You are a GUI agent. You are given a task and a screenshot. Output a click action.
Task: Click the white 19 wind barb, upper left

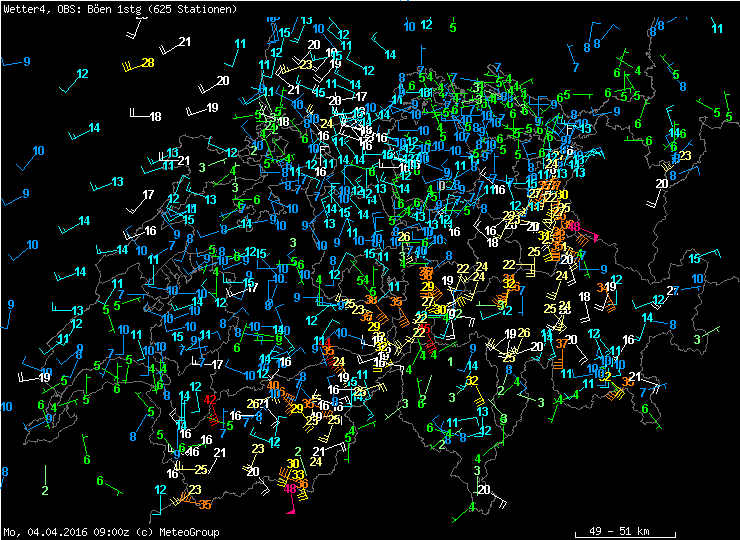pos(211,108)
